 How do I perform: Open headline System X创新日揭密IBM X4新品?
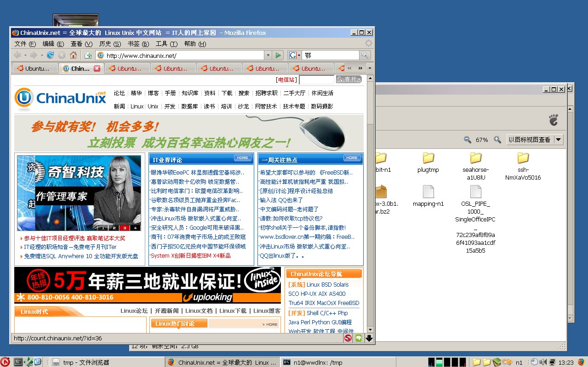[191, 255]
